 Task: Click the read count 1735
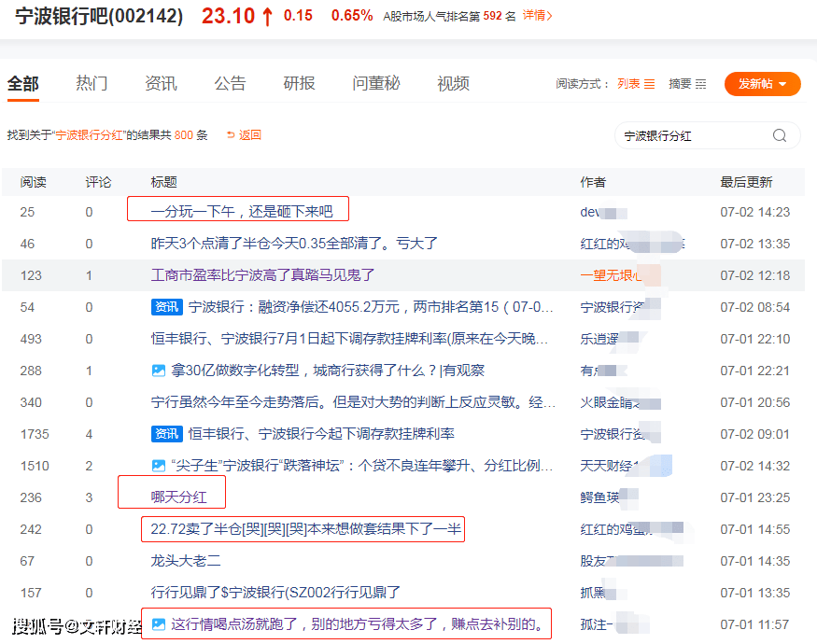point(35,434)
